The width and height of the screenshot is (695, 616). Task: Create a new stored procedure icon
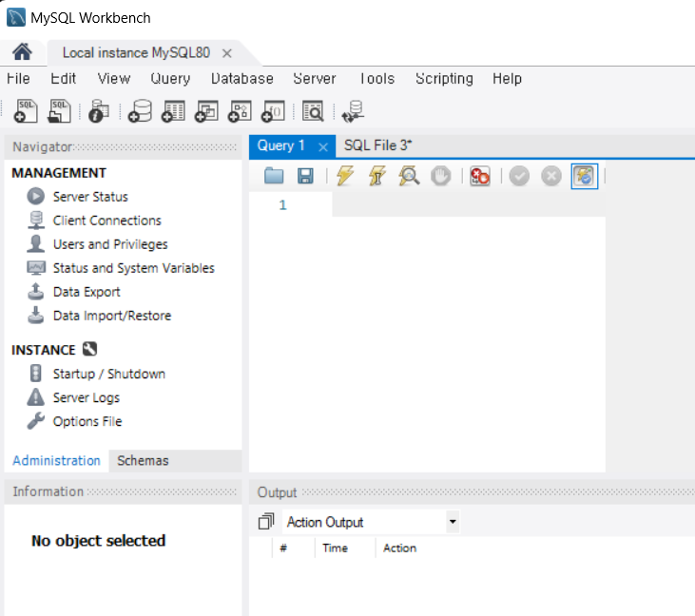[240, 111]
